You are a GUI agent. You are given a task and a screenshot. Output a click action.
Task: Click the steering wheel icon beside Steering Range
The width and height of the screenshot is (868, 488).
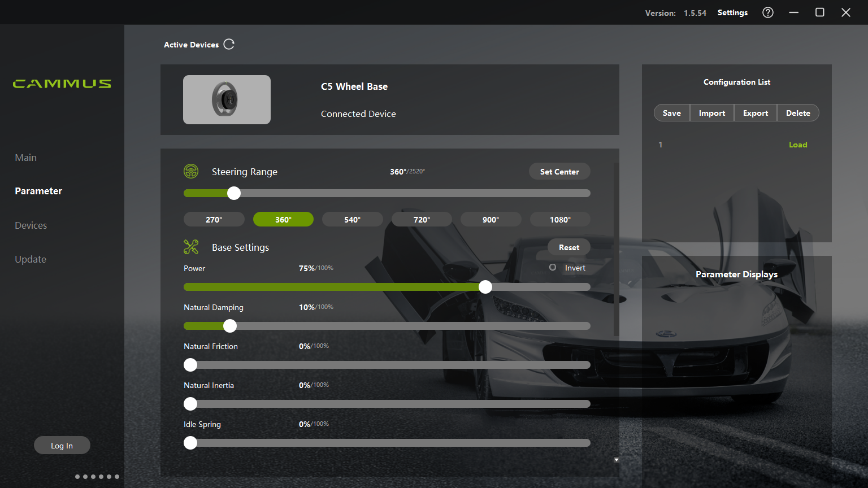point(191,171)
